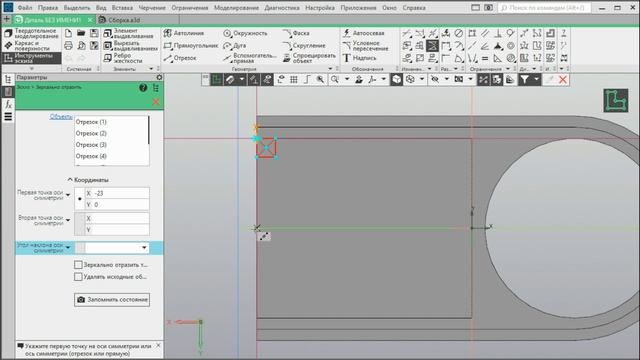Expand Вторая точка оси симметрии options arrow
Image resolution: width=640 pixels, height=360 pixels.
point(68,220)
